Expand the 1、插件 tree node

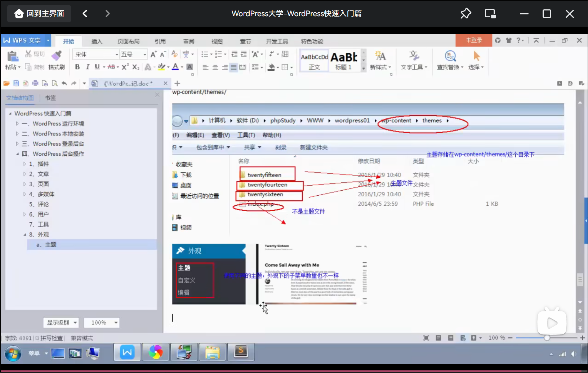click(x=24, y=164)
